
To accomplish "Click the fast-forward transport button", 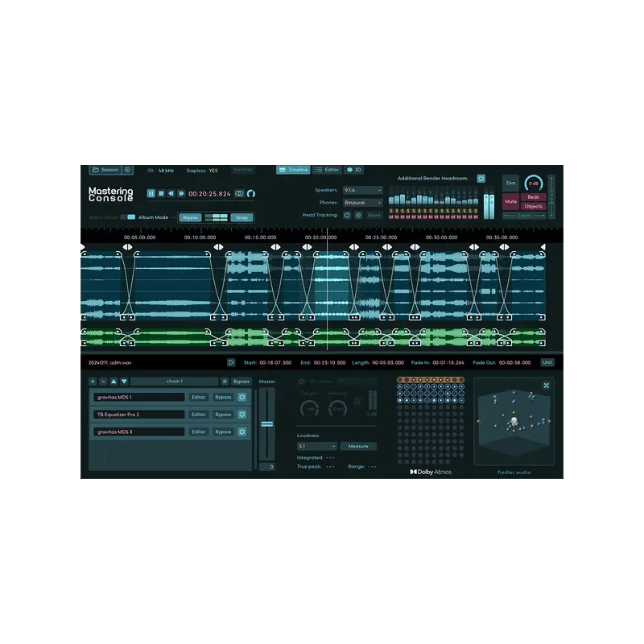I will pyautogui.click(x=181, y=193).
